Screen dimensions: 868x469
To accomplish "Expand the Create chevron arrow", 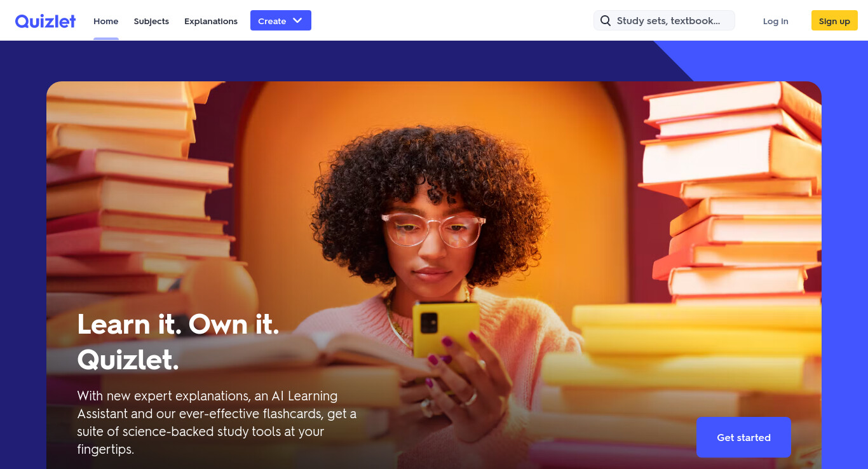I will point(297,20).
